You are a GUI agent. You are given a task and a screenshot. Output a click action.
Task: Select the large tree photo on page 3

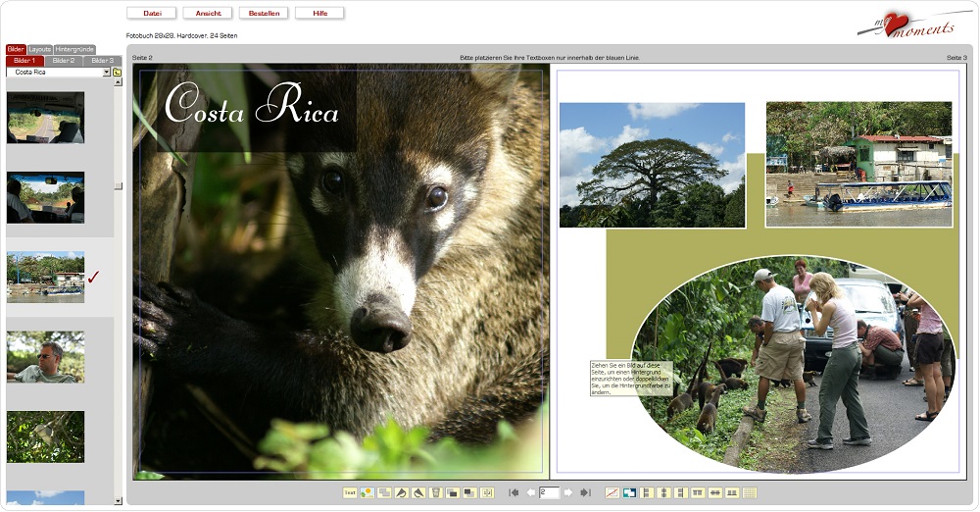(x=652, y=165)
